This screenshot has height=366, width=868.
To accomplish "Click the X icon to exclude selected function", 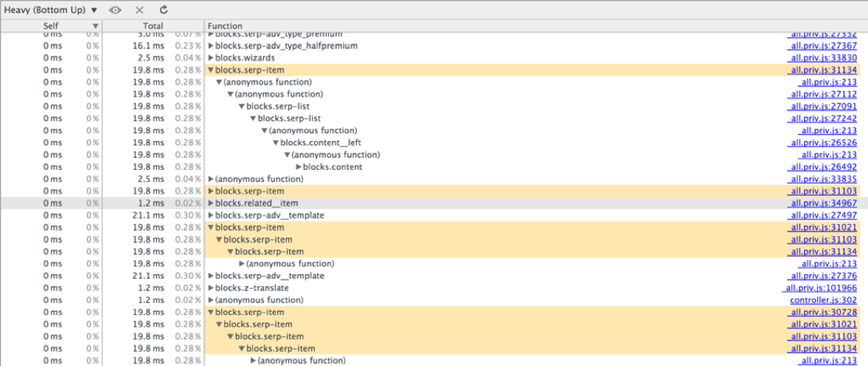I will [139, 10].
